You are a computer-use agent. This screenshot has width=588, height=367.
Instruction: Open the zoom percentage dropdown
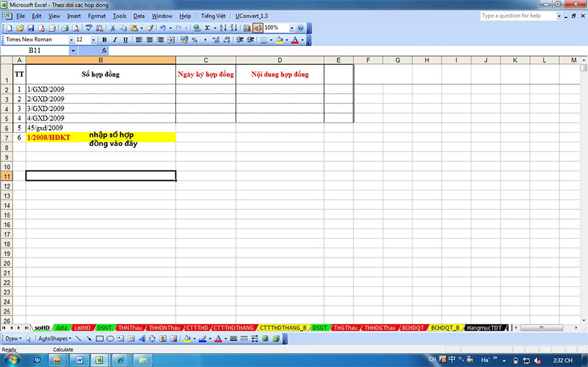click(291, 28)
